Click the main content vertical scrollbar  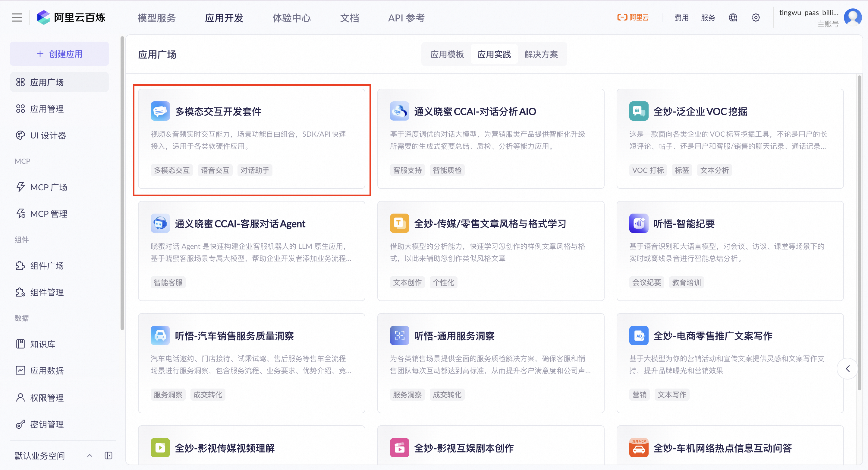click(x=859, y=233)
